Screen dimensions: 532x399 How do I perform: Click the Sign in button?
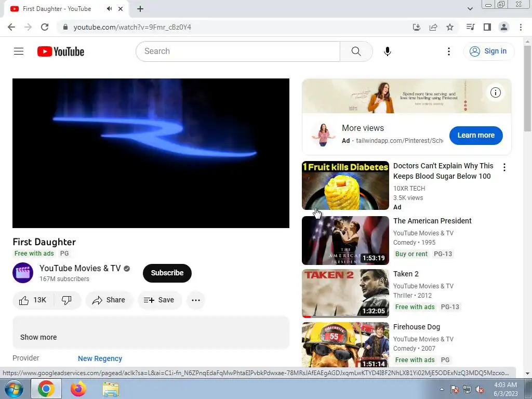pos(488,51)
